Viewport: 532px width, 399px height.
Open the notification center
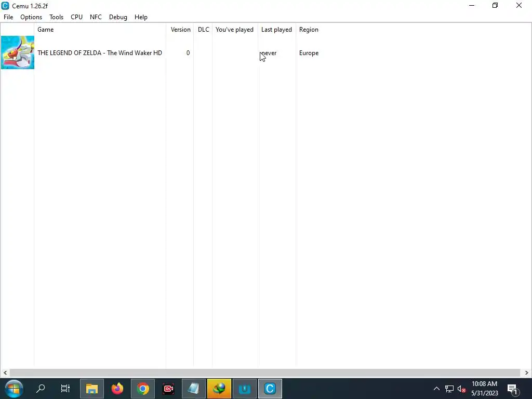[513, 389]
